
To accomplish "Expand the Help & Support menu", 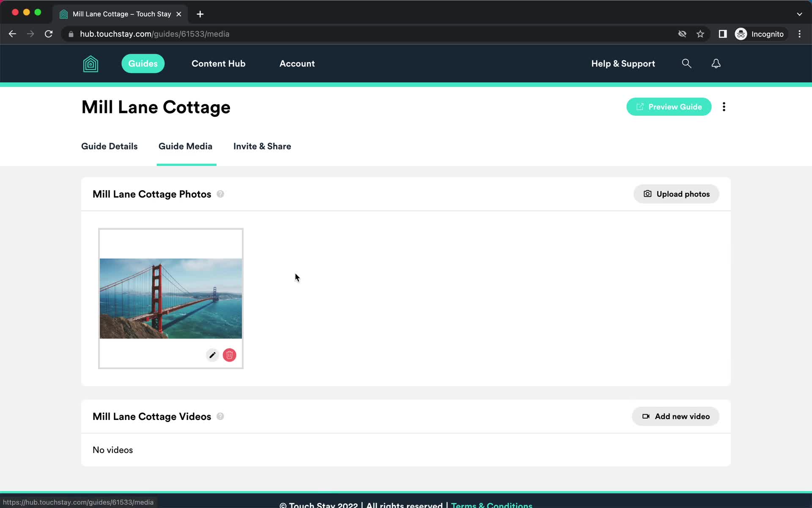I will tap(623, 63).
